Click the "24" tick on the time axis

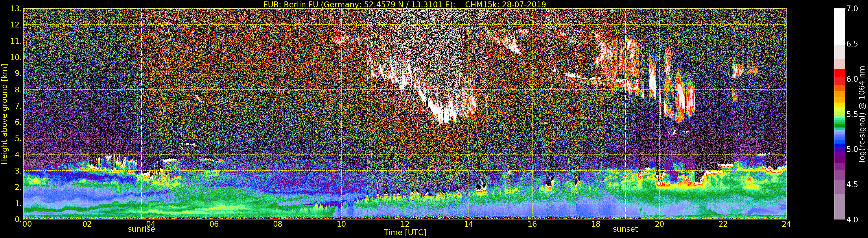pos(786,224)
